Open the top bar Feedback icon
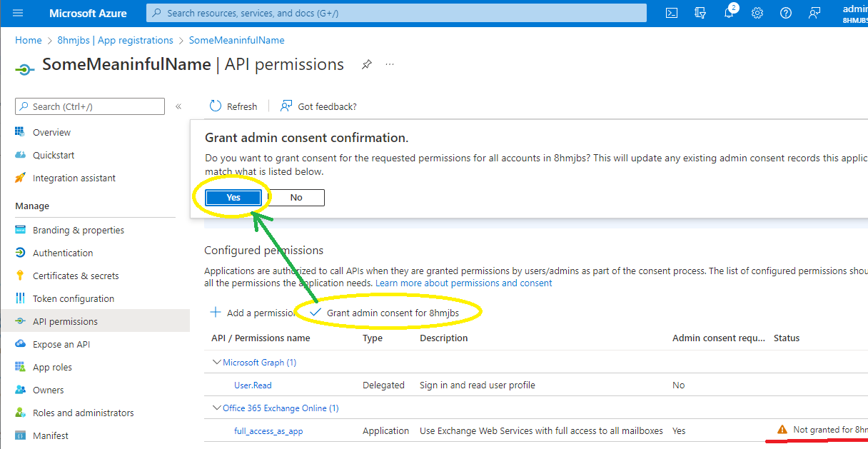Image resolution: width=868 pixels, height=449 pixels. click(x=814, y=13)
